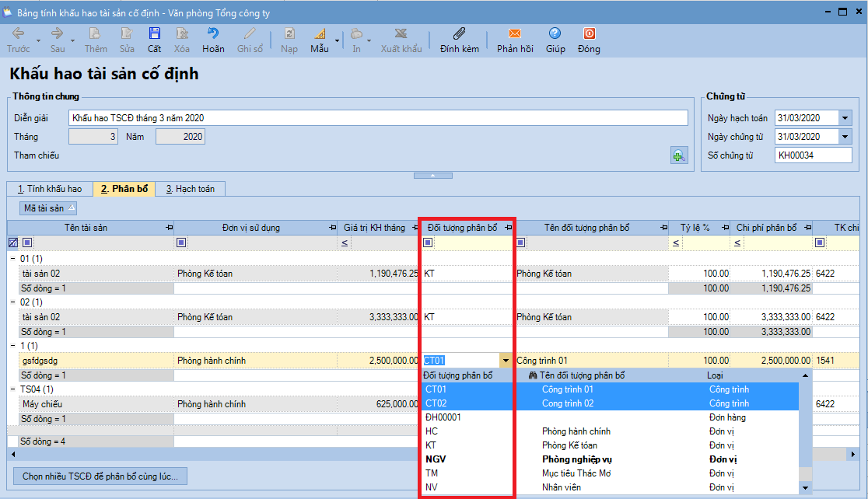Image resolution: width=868 pixels, height=499 pixels.
Task: Toggle filter operator under Chi phí phân bổ
Action: tap(737, 243)
